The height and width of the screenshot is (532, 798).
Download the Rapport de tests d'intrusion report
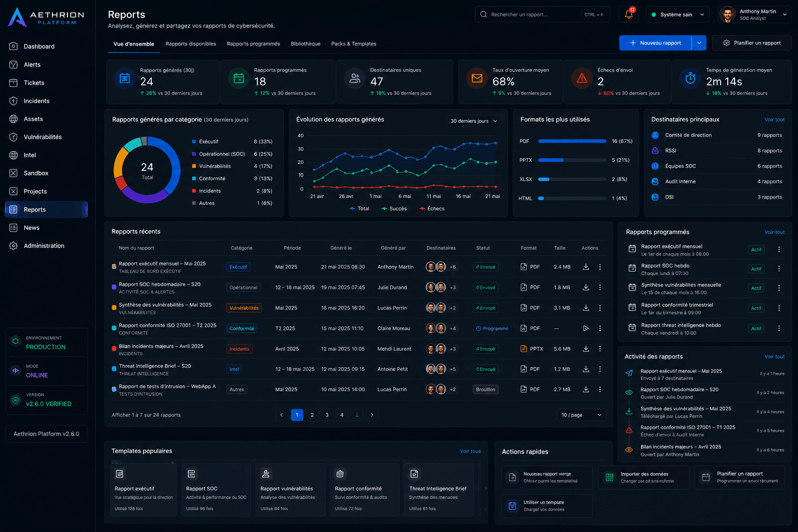(586, 390)
